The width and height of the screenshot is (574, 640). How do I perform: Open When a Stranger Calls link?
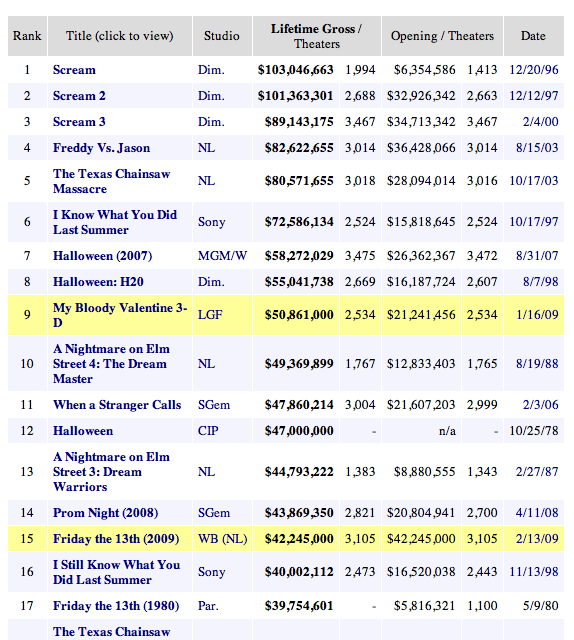tap(117, 405)
